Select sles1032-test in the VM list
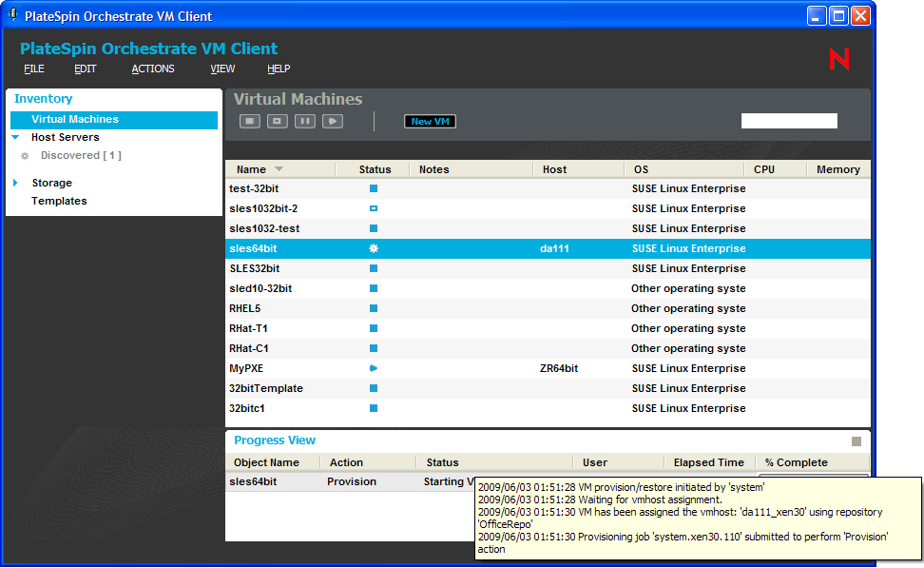This screenshot has height=568, width=924. pos(264,229)
